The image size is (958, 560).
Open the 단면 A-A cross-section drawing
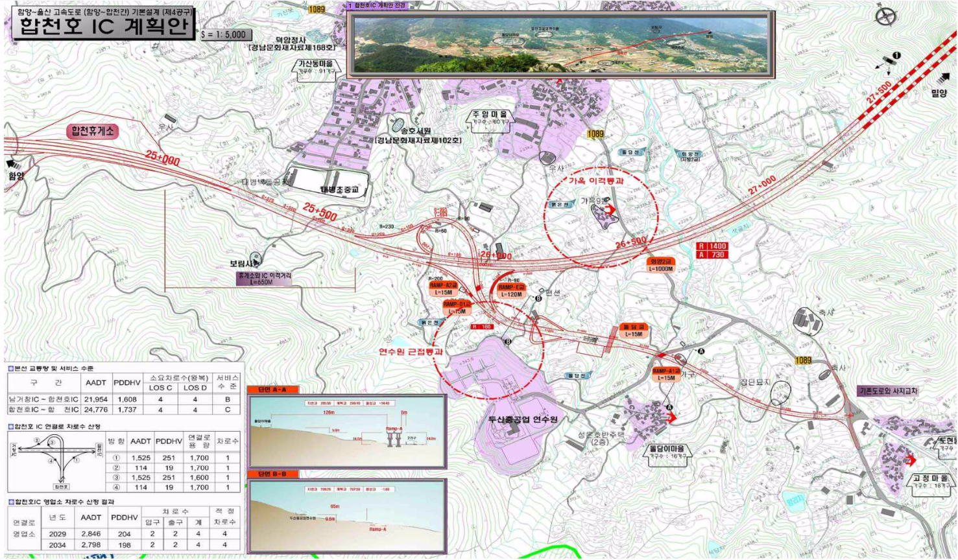[347, 431]
